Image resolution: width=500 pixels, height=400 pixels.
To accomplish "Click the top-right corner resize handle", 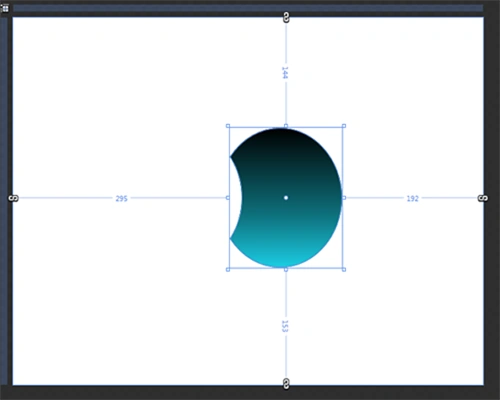I will pos(344,126).
